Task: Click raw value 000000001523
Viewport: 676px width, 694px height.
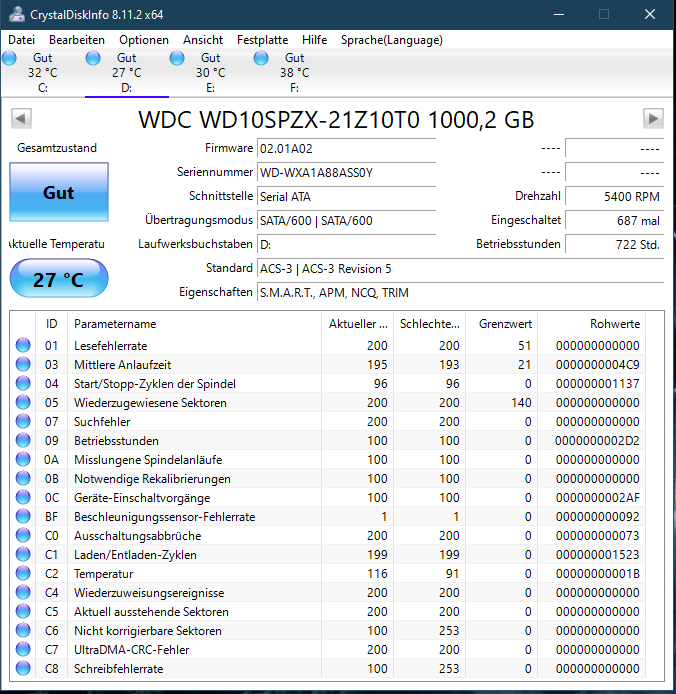Action: coord(598,555)
